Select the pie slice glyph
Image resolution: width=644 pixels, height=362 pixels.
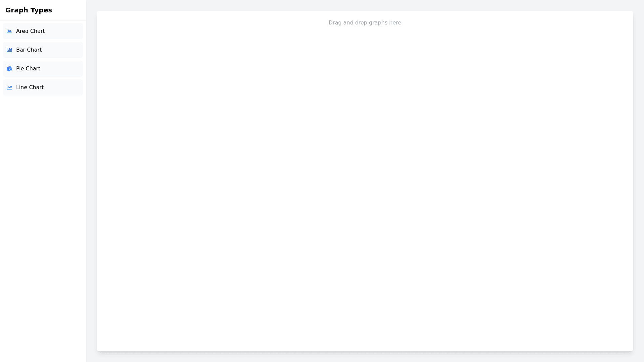(x=9, y=68)
